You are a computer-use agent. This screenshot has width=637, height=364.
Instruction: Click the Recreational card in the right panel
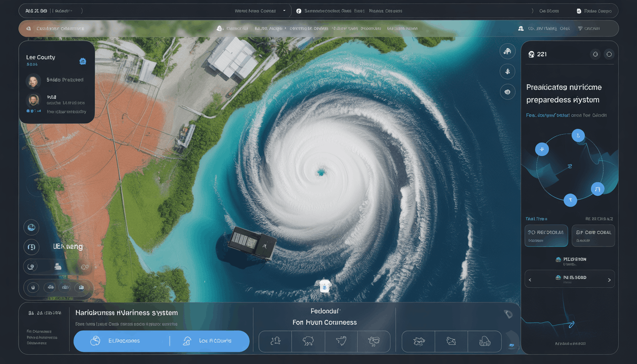tap(546, 236)
